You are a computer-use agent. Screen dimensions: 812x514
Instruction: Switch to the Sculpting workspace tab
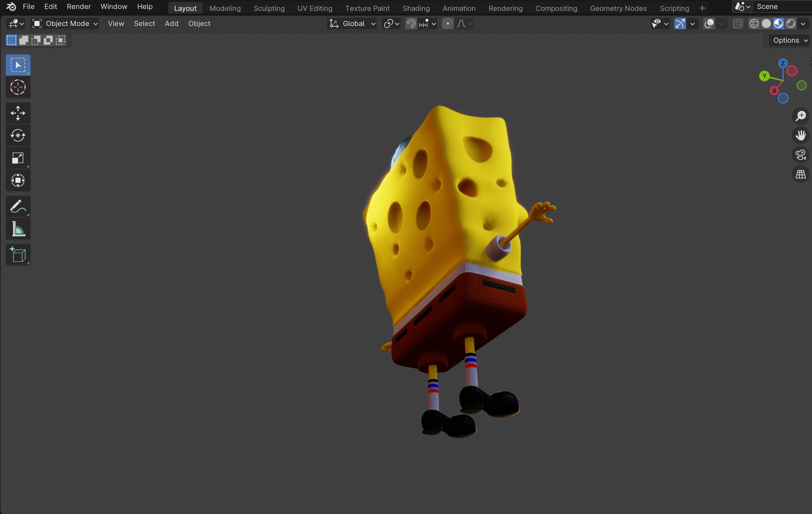[x=269, y=8]
